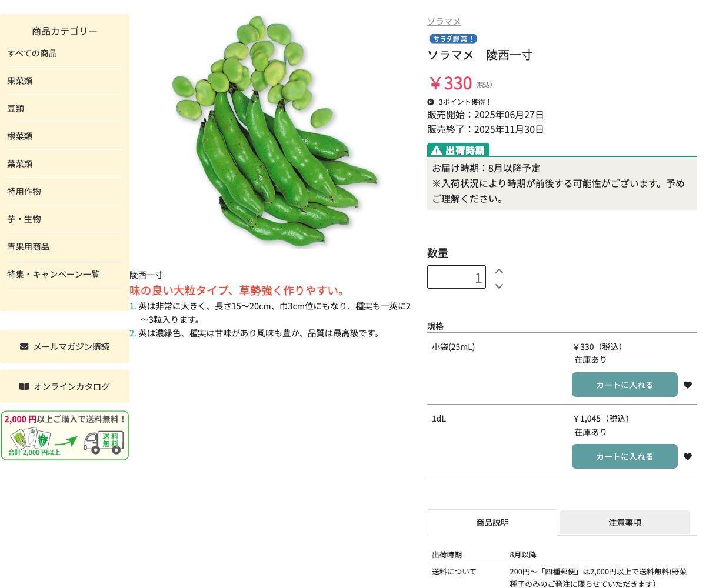This screenshot has height=588, width=706.
Task: Open the ソラマメ breadcrumb link
Action: click(x=444, y=21)
